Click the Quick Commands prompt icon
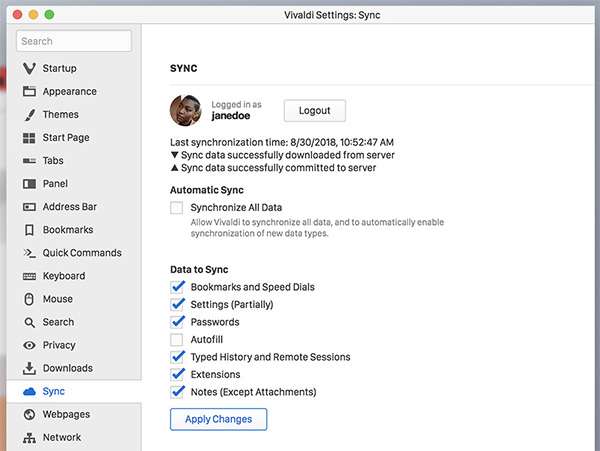The width and height of the screenshot is (600, 451). (x=29, y=253)
